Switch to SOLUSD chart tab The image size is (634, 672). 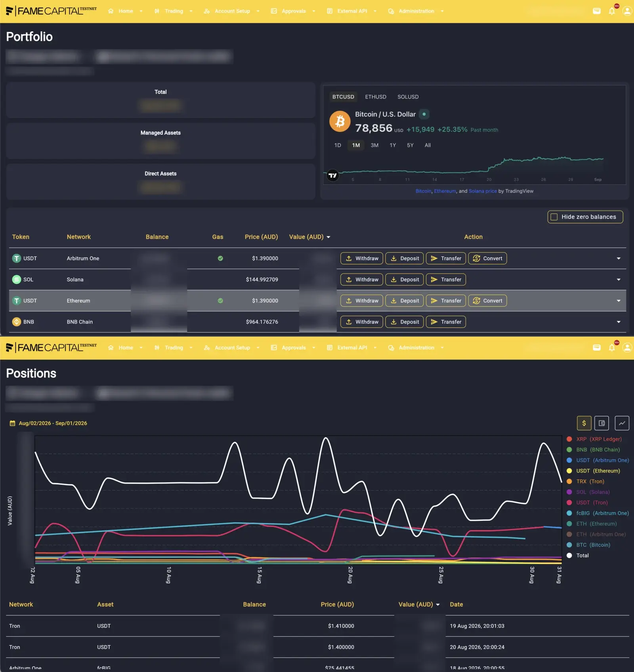(x=408, y=97)
